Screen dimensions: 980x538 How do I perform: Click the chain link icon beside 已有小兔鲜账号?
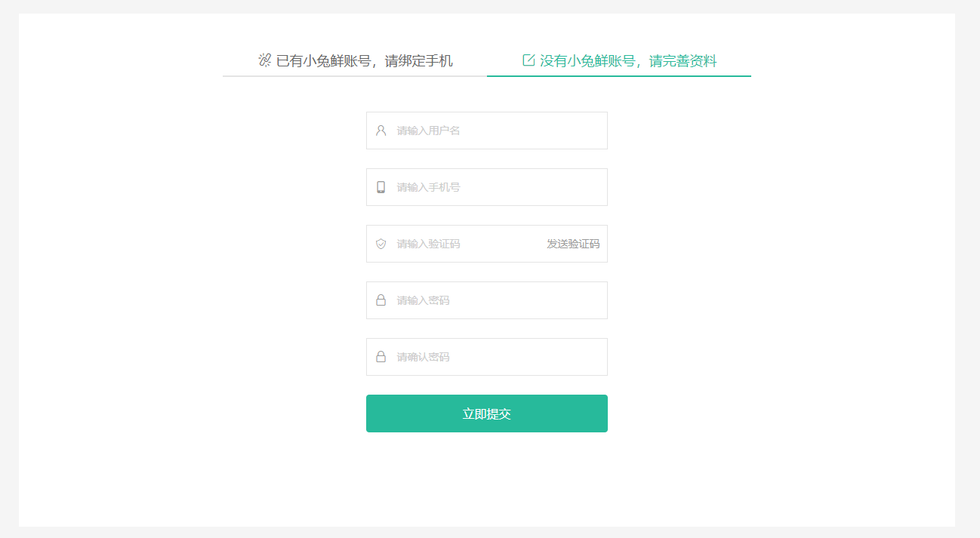264,60
